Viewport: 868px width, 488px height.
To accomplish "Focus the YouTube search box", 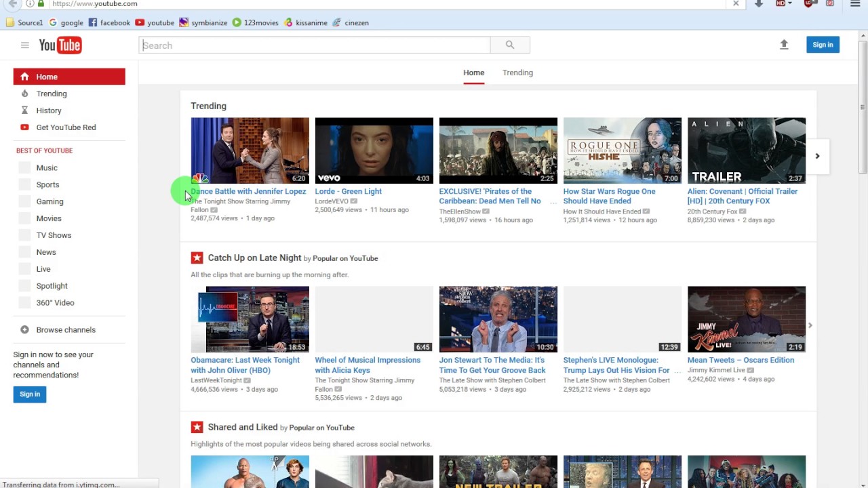I will [315, 45].
